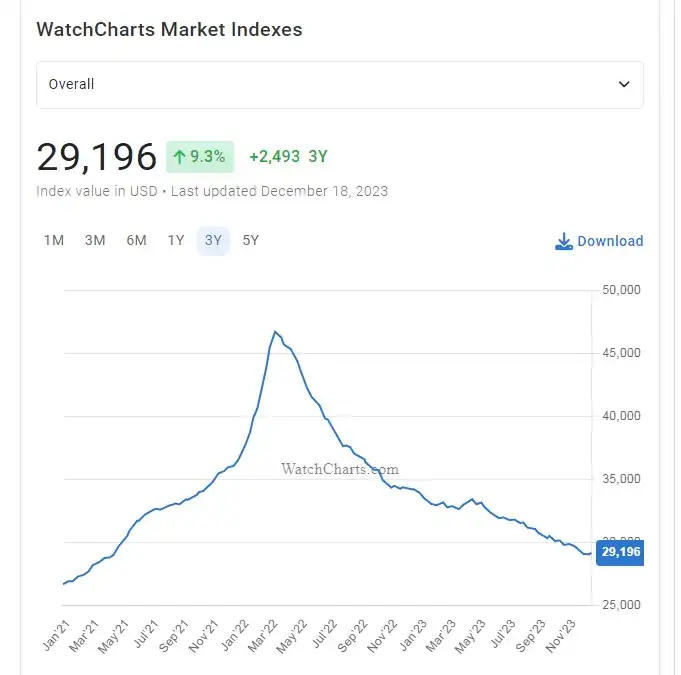Viewport: 681px width, 675px height.
Task: Switch to the 1M time range
Action: [54, 241]
